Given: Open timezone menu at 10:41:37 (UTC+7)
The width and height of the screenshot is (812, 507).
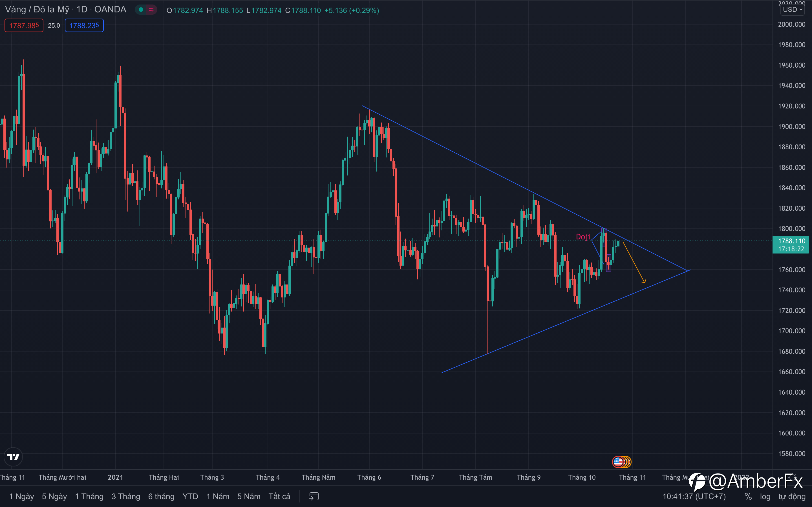Looking at the screenshot, I should (x=694, y=496).
